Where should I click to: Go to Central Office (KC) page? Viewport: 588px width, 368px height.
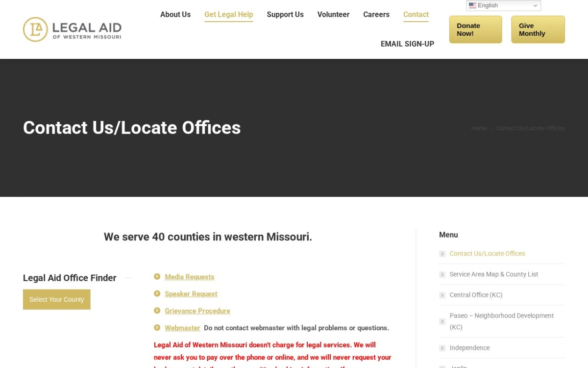point(476,295)
